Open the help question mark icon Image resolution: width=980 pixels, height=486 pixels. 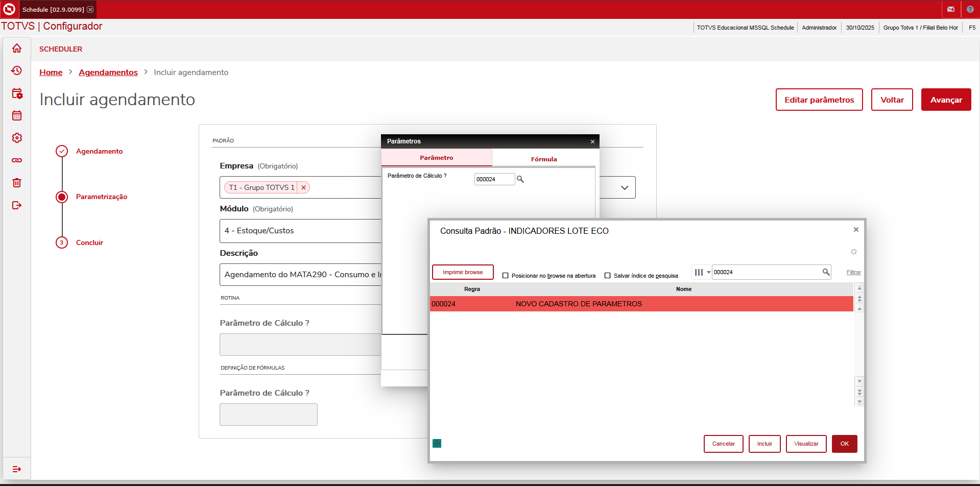[x=970, y=9]
